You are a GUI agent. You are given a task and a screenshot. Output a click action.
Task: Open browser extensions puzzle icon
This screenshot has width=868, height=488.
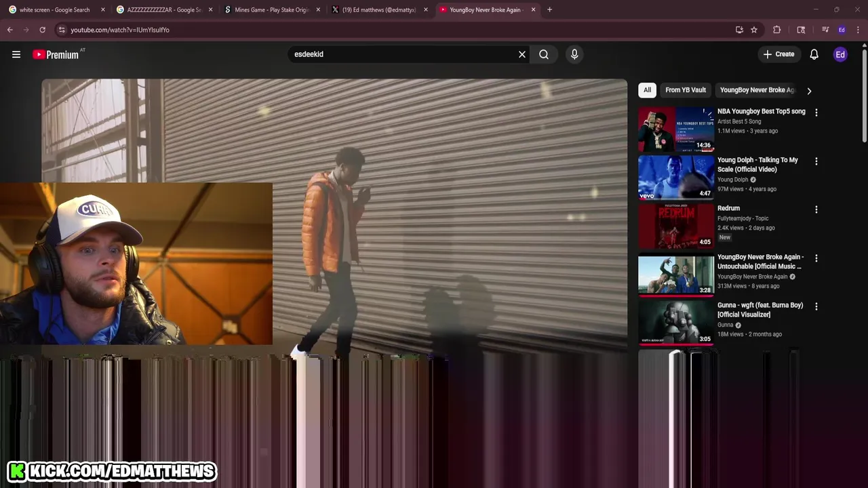(777, 30)
